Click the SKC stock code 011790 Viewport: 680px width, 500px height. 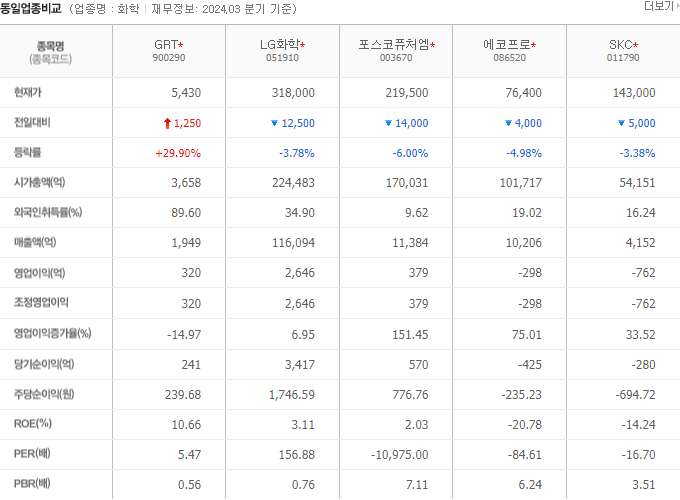click(x=623, y=58)
